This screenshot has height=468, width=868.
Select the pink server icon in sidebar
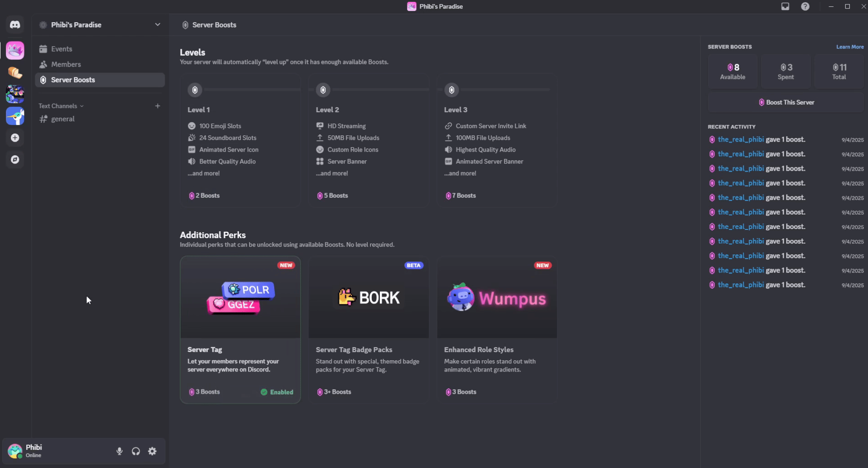point(15,50)
